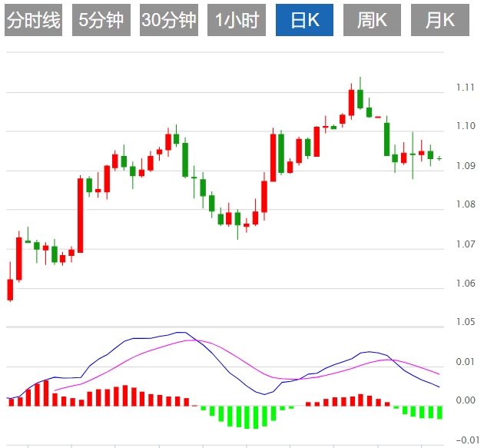Click the first red candle at far left
Viewport: 484px width, 448px height.
10,289
